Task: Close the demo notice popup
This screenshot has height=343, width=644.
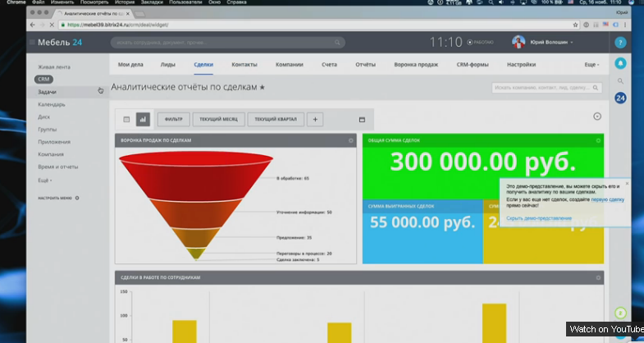Action: 627,183
